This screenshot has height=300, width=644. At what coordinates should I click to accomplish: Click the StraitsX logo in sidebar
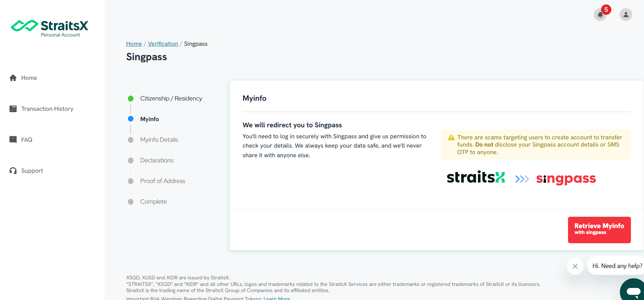[x=50, y=28]
